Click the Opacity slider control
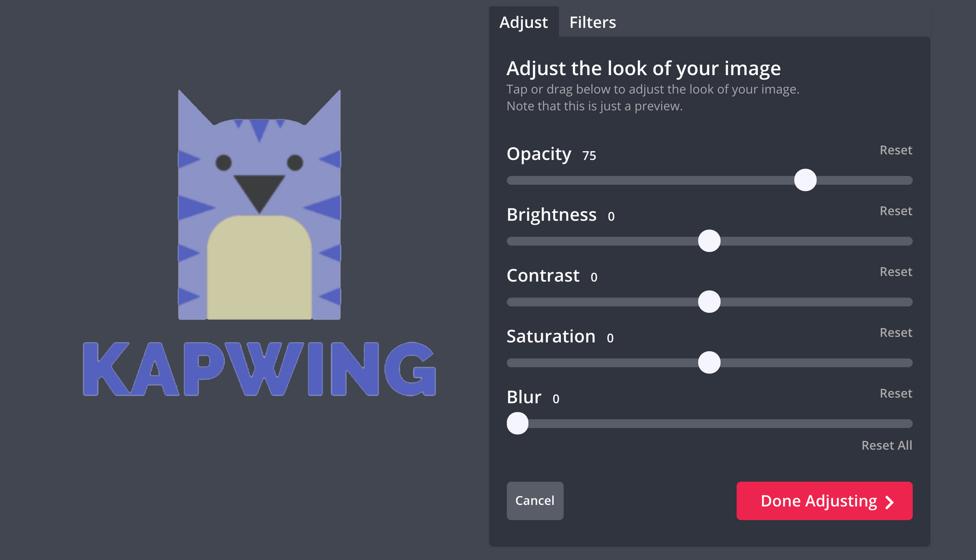 pyautogui.click(x=805, y=180)
